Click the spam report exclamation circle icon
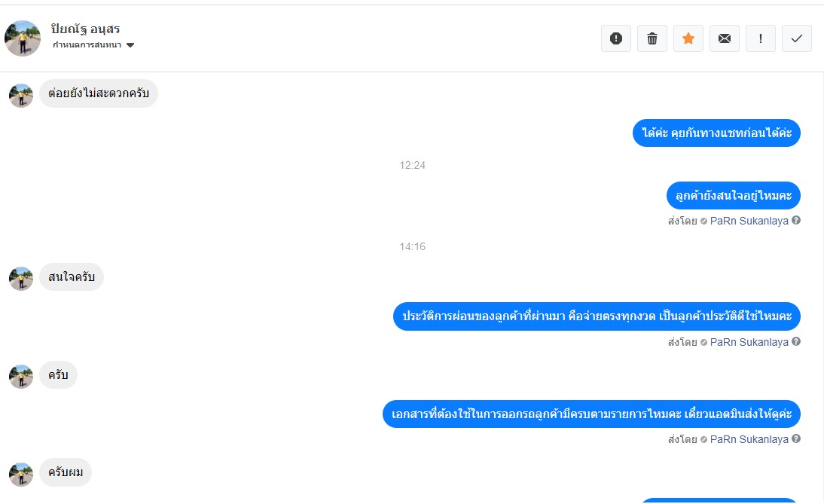The image size is (824, 504). click(616, 38)
